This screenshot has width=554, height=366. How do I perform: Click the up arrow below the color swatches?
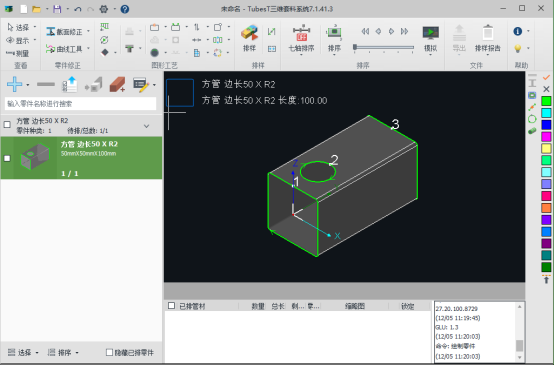(546, 280)
